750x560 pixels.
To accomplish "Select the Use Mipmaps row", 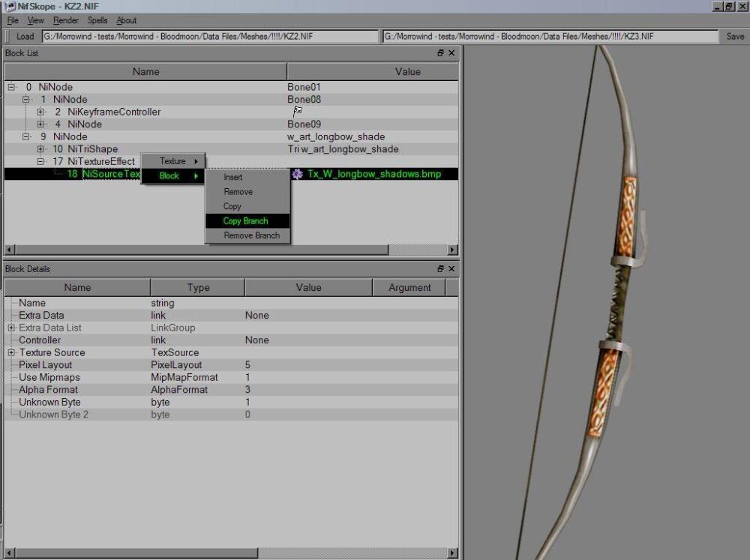I will tap(231, 377).
